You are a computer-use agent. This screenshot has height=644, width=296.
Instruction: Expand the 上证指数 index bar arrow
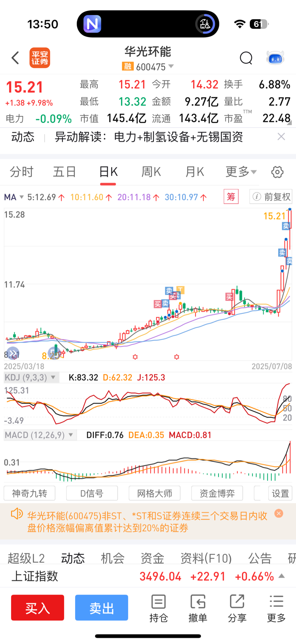pos(282,576)
